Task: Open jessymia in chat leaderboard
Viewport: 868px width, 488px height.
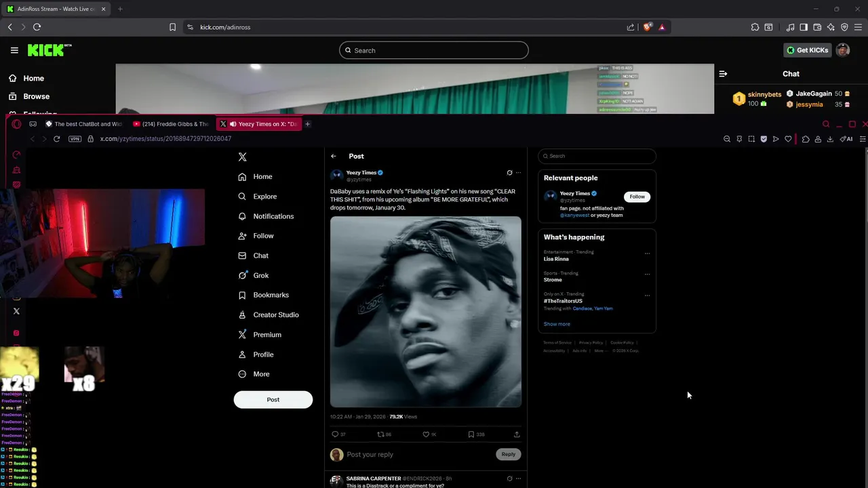Action: (809, 104)
